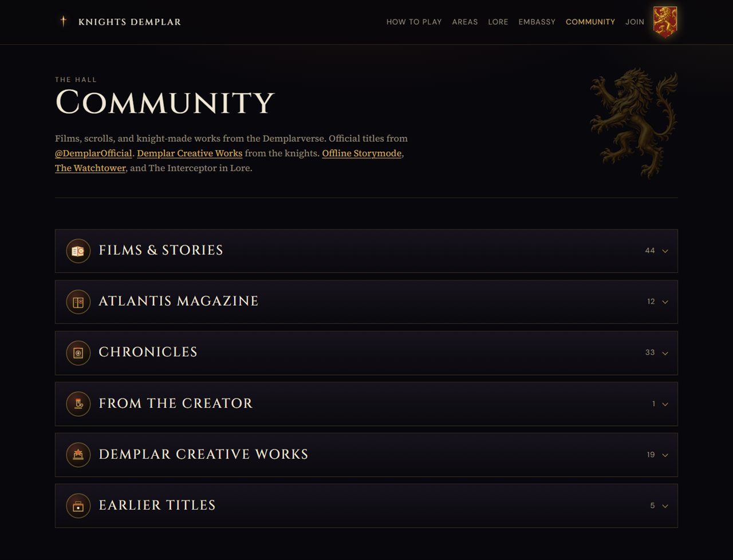
Task: Click the From the Creator icon
Action: click(78, 404)
